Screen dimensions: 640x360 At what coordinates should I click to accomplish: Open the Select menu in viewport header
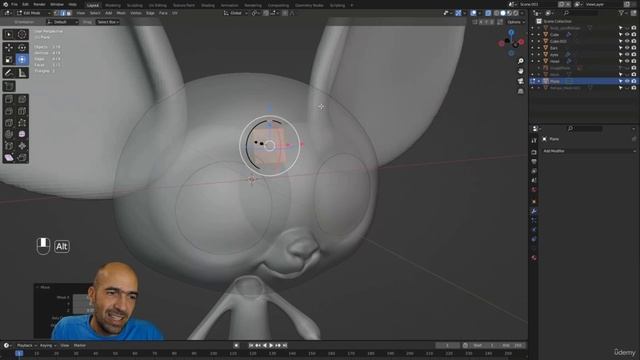pyautogui.click(x=95, y=13)
